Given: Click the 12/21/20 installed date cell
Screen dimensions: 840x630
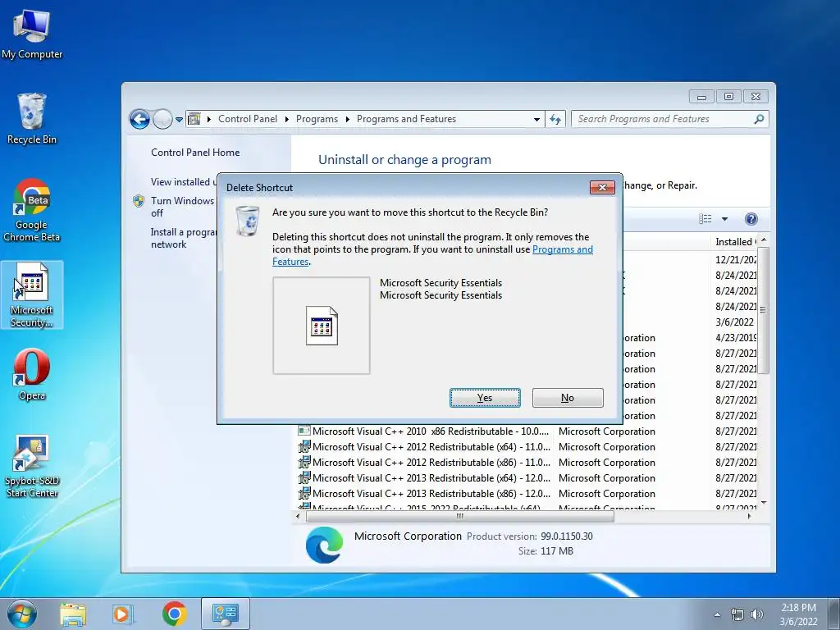Looking at the screenshot, I should tap(736, 259).
